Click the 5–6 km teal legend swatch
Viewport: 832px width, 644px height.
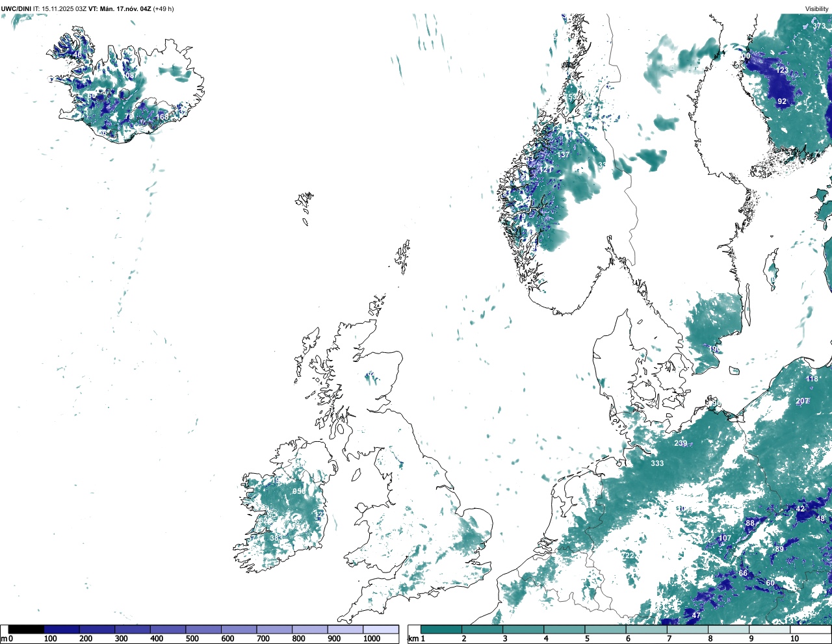click(605, 630)
